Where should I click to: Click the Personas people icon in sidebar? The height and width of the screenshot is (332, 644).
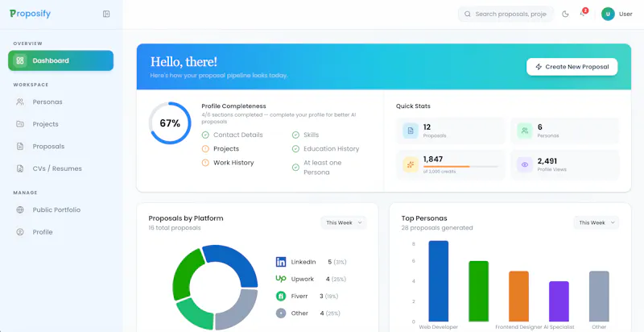coord(19,102)
